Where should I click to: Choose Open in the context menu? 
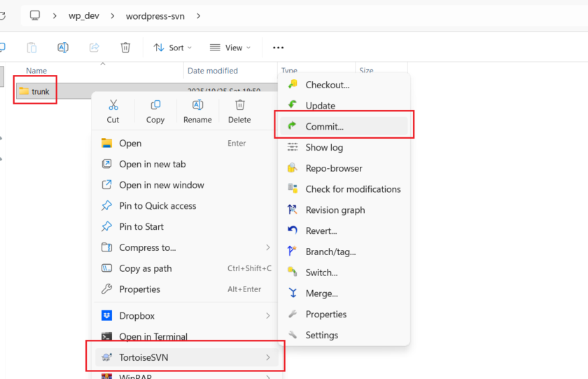186,144
